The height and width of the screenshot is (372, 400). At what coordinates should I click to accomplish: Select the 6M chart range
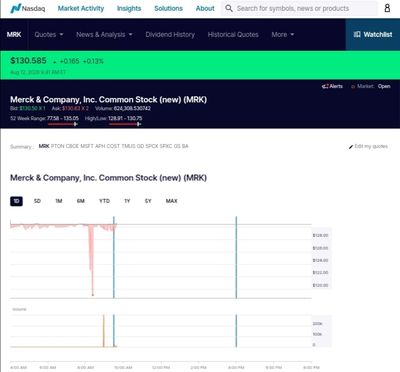coord(81,201)
